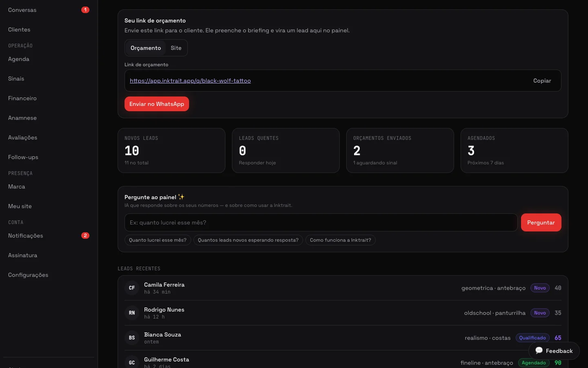
Task: Click Enviar no WhatsApp button
Action: pyautogui.click(x=157, y=104)
